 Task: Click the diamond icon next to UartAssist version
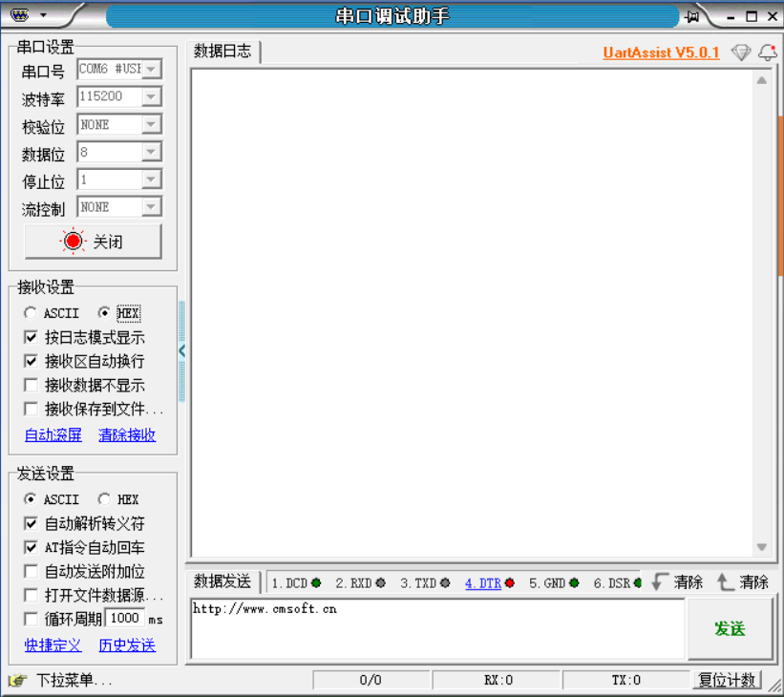(740, 52)
